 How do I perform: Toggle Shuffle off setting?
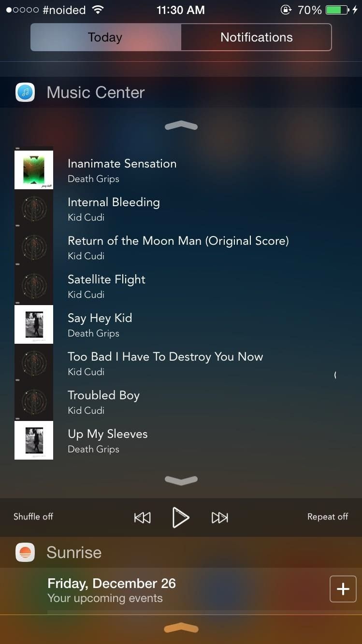pyautogui.click(x=33, y=517)
